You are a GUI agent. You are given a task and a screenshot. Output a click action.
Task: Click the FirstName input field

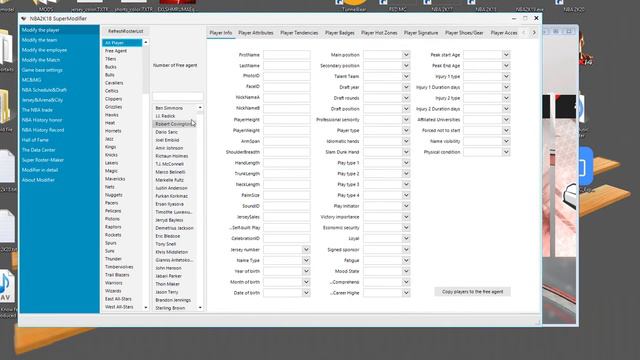[x=287, y=55]
